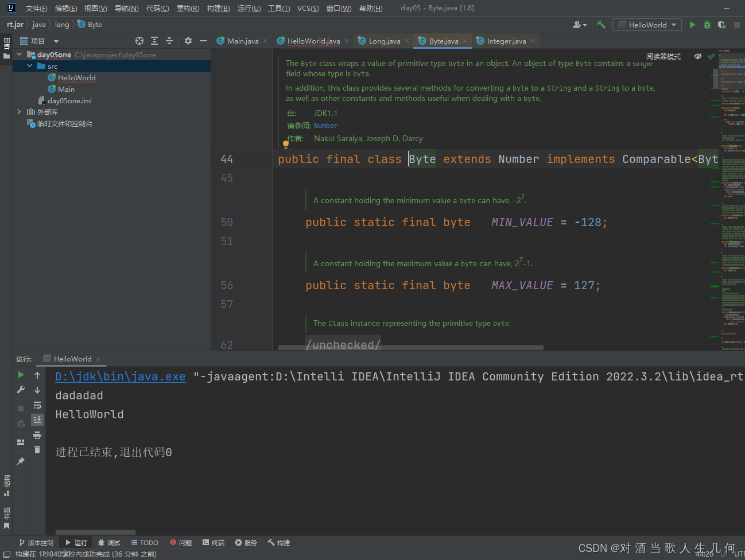Close the Byte.java editor tab
This screenshot has width=745, height=560.
tap(465, 41)
